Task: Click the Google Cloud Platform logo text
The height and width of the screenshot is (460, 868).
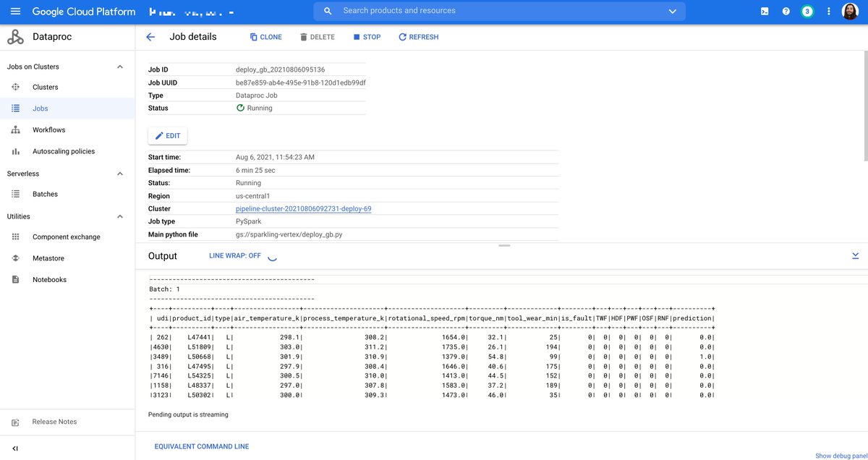Action: [84, 12]
